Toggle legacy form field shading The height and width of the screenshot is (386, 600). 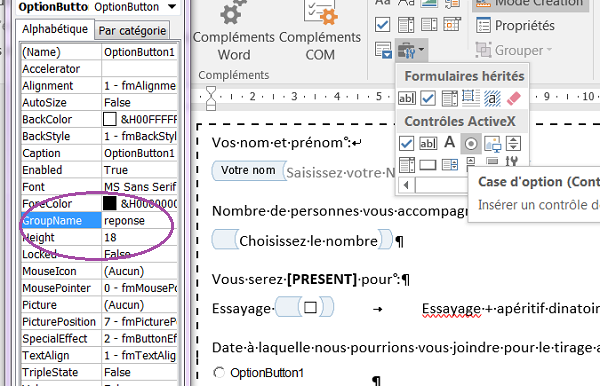coord(492,98)
